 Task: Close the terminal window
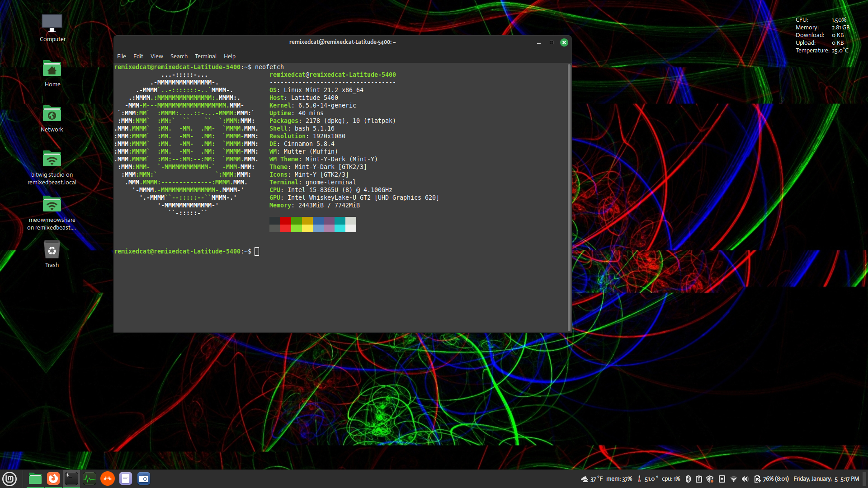(564, 42)
